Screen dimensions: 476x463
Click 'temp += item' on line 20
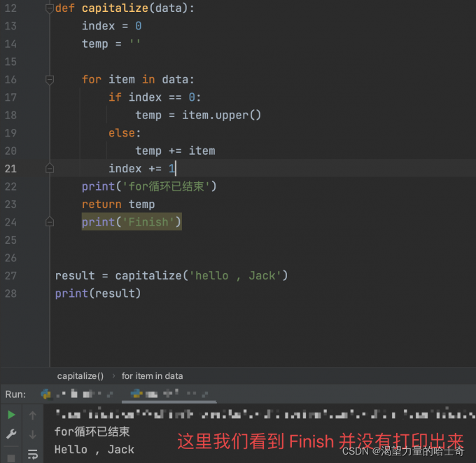175,151
